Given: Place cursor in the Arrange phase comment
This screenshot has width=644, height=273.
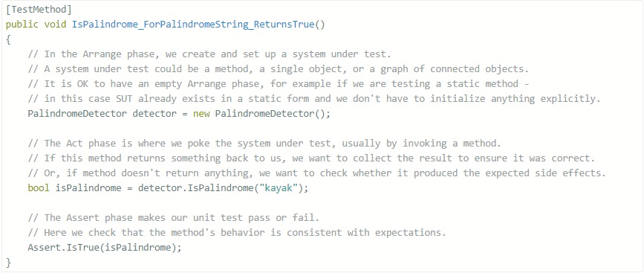Looking at the screenshot, I should (210, 54).
